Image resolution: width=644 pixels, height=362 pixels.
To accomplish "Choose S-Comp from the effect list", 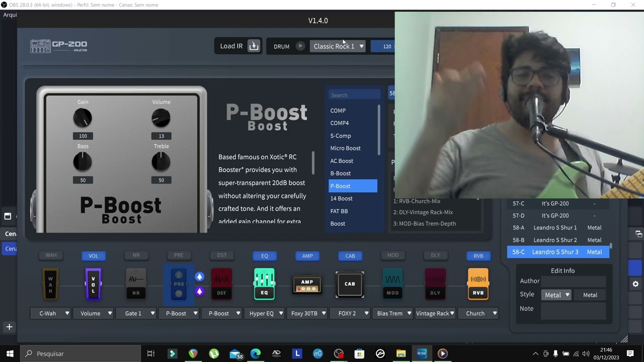I will tap(353, 136).
